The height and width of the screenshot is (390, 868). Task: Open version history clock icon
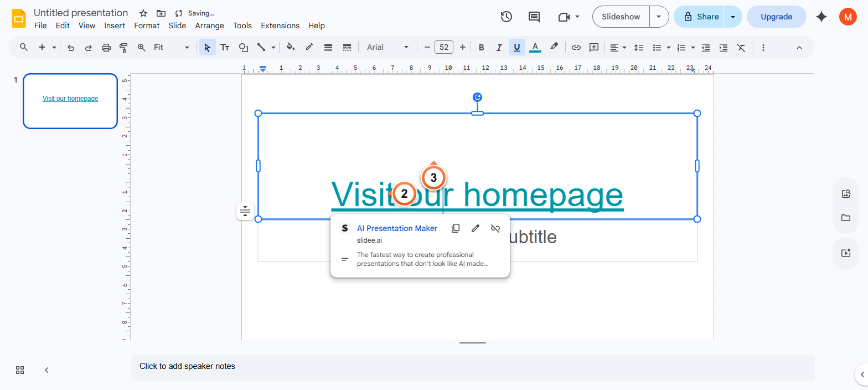pyautogui.click(x=506, y=17)
